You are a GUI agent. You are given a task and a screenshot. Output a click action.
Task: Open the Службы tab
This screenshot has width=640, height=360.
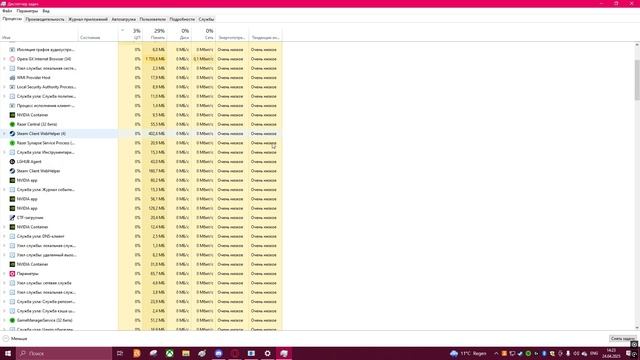[x=206, y=19]
